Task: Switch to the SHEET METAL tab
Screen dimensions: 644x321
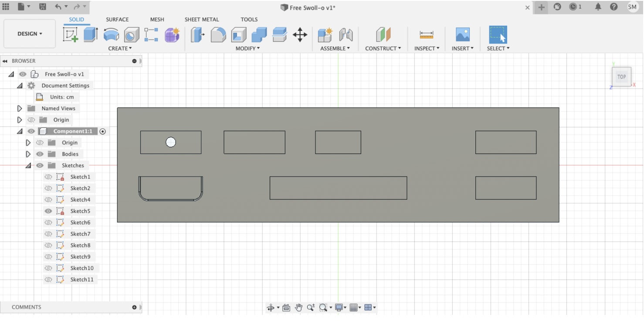Action: 201,19
